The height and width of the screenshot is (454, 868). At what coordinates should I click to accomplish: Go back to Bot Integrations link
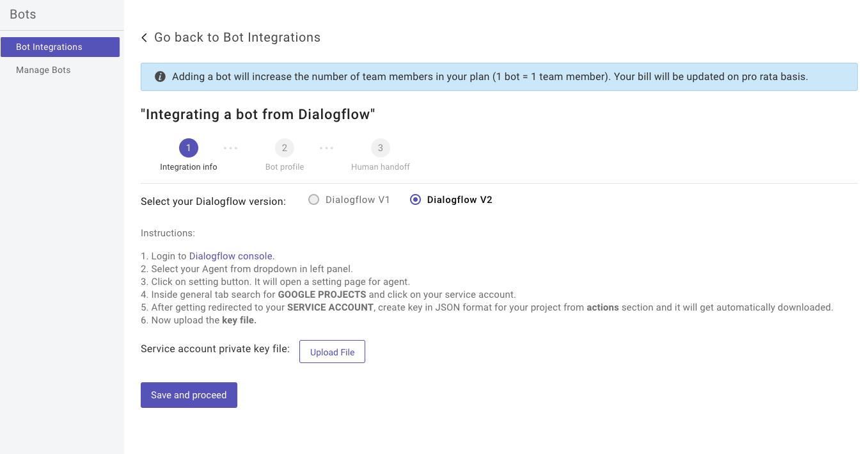[237, 38]
